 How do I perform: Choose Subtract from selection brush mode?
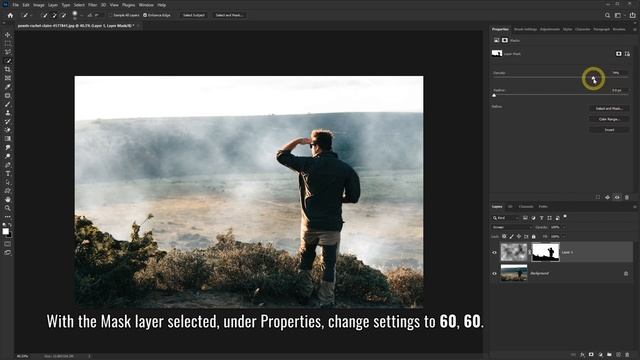63,15
